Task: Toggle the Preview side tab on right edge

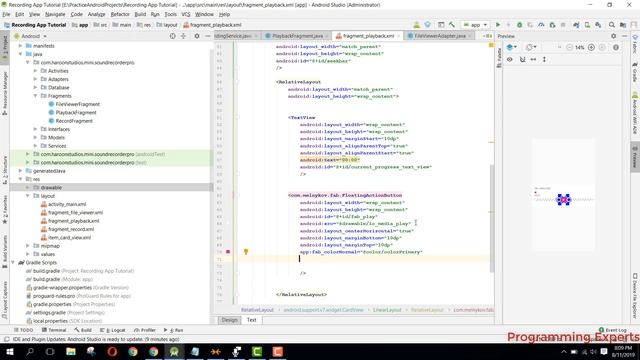Action: point(635,157)
